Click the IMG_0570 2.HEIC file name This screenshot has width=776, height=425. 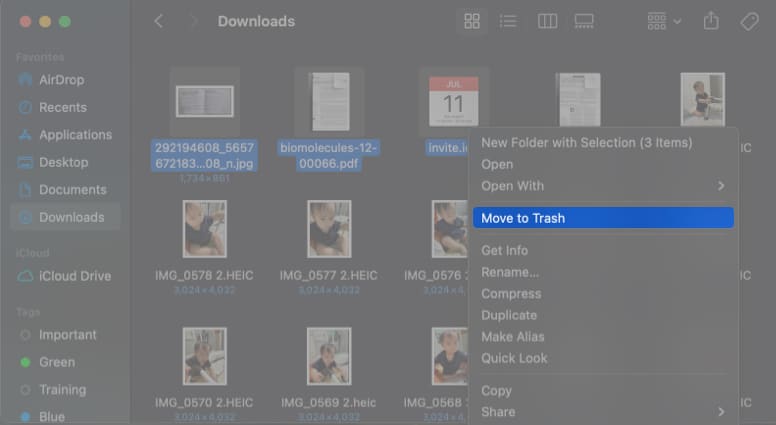[204, 403]
